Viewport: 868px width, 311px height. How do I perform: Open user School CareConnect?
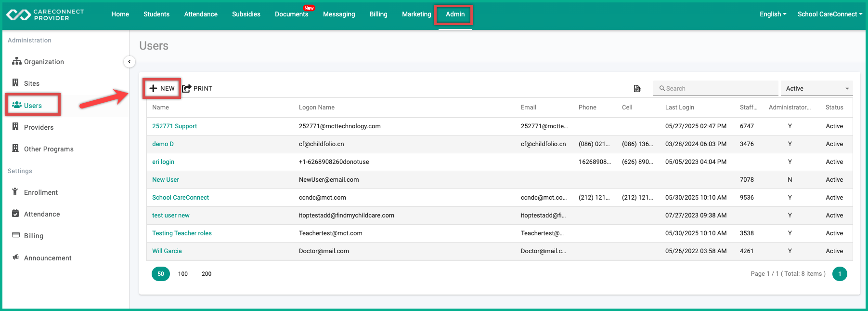181,197
